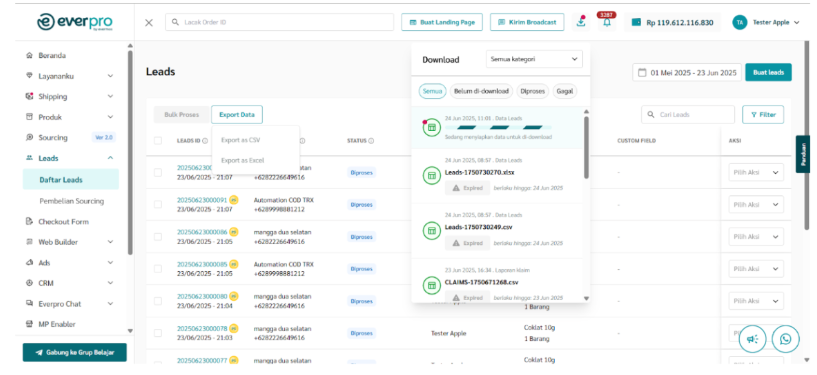This screenshot has width=817, height=375.
Task: Expand Everpro Chat sidebar menu
Action: pos(70,304)
